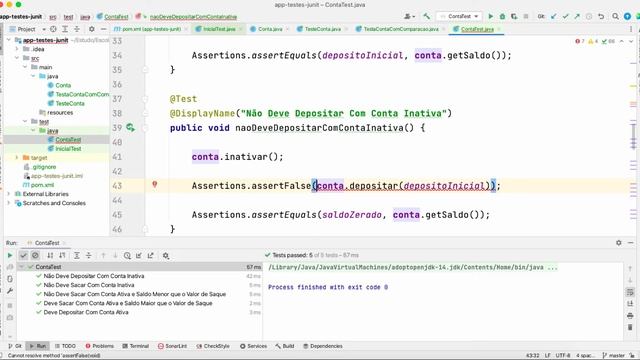Click the red errors count indicator
The width and height of the screenshot is (640, 360).
point(580,41)
